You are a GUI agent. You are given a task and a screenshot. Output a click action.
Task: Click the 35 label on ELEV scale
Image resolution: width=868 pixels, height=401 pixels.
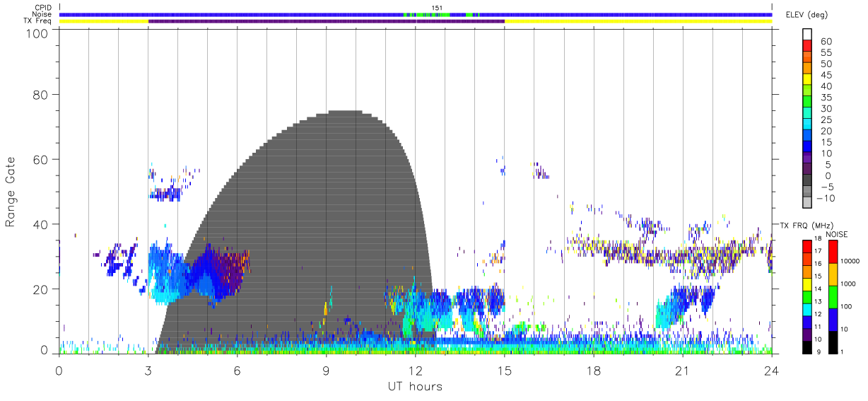(826, 98)
